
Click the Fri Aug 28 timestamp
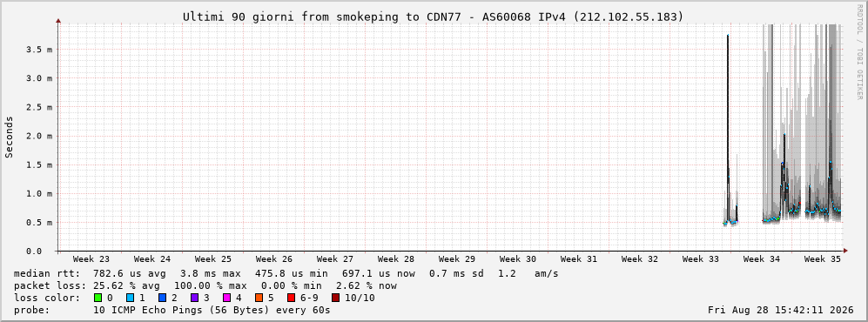[x=781, y=311]
